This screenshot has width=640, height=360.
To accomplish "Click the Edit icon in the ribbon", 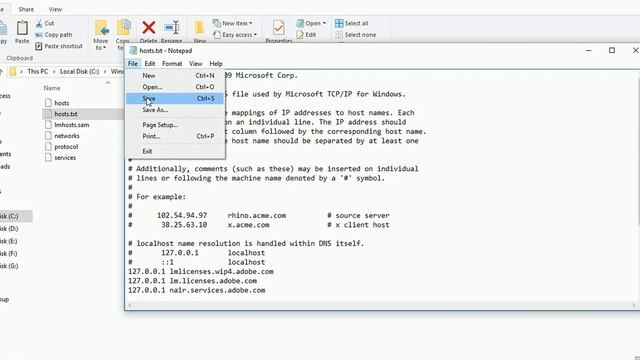I will click(x=300, y=35).
